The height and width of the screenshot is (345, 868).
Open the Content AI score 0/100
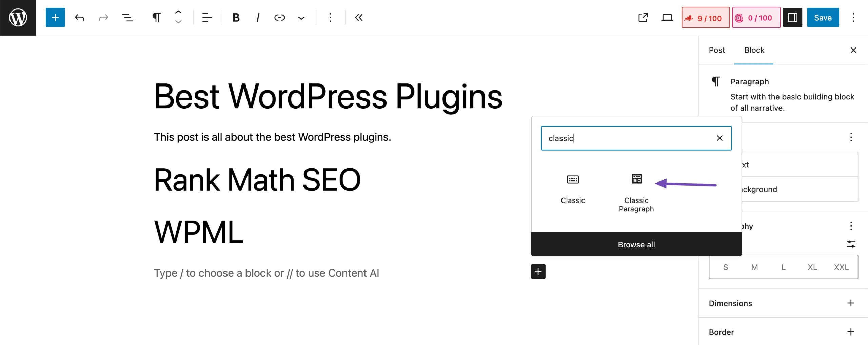(x=756, y=18)
